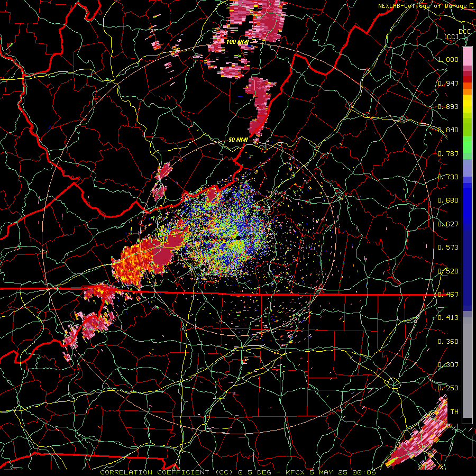This screenshot has width=476, height=476.
Task: Click the TH threshold label near scale bottom
Action: 454,412
